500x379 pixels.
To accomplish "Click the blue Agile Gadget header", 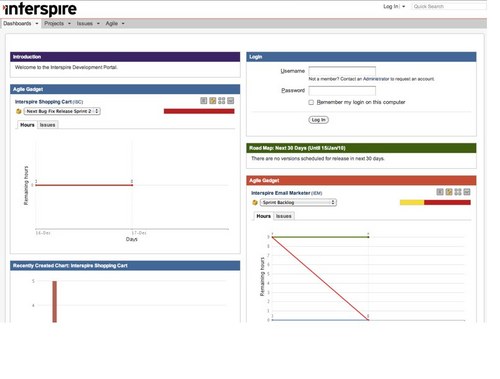I will (x=125, y=89).
